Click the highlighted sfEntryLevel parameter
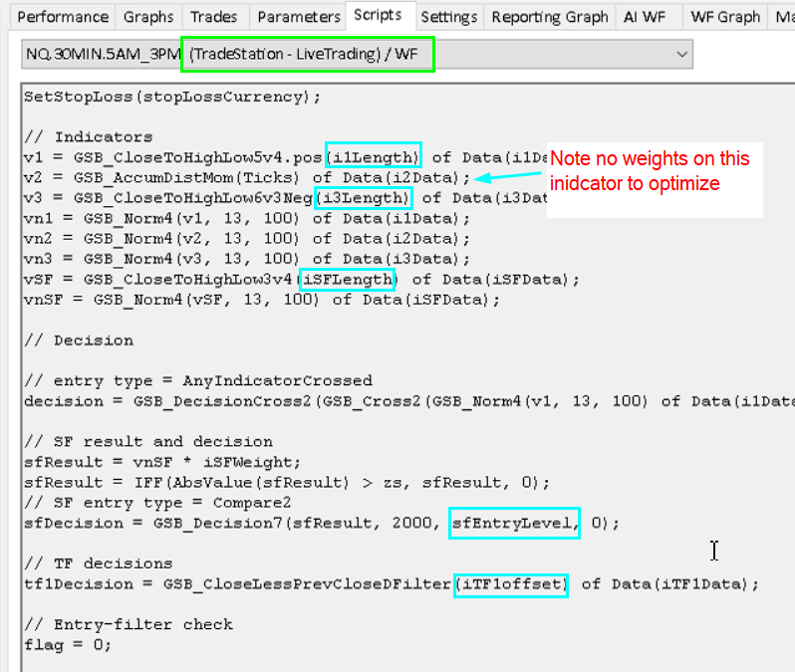 tap(514, 523)
